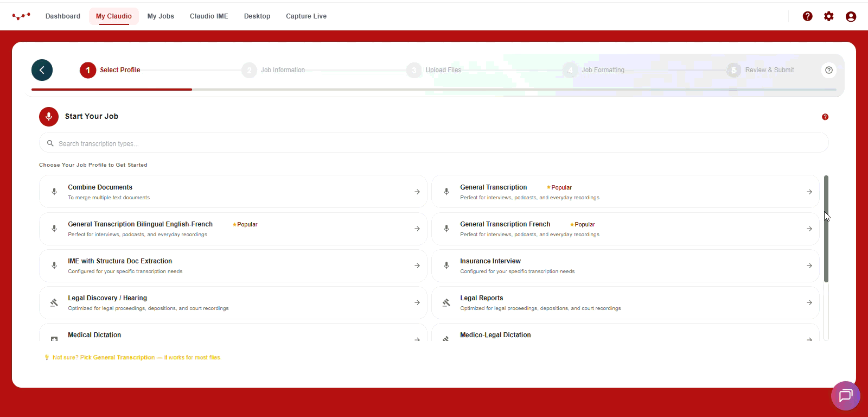Click the Upload Files step label
This screenshot has width=868, height=417.
[443, 70]
